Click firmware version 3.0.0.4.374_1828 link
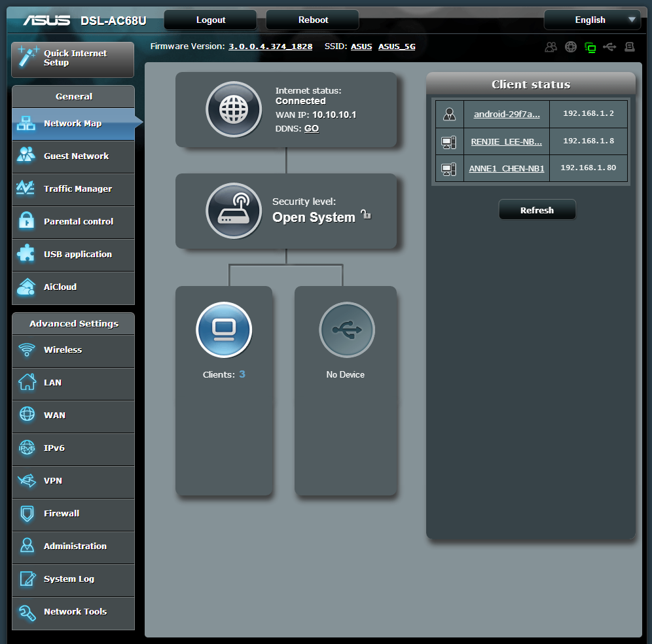652x644 pixels. tap(270, 46)
